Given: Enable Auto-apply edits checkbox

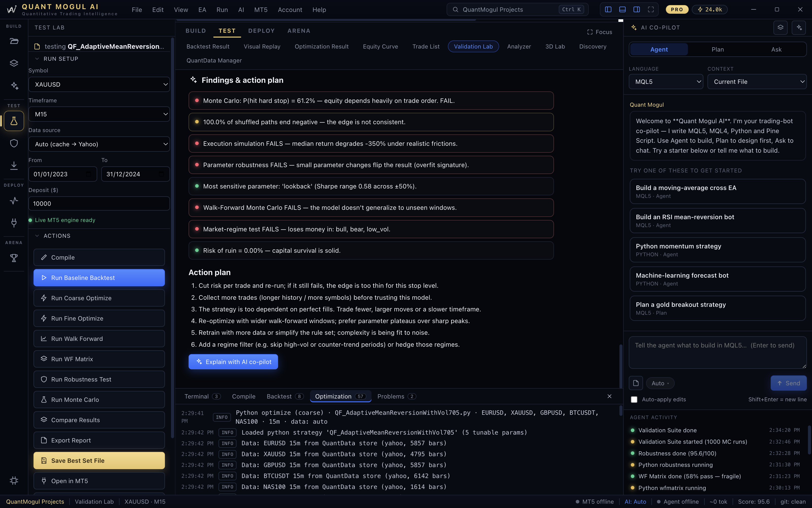Looking at the screenshot, I should (x=634, y=400).
